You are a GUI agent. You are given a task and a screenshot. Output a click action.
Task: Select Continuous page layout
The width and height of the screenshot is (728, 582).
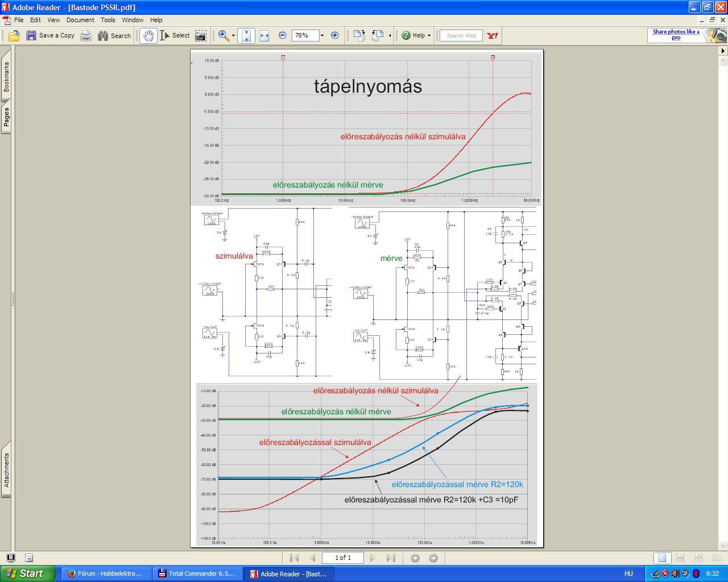(680, 558)
